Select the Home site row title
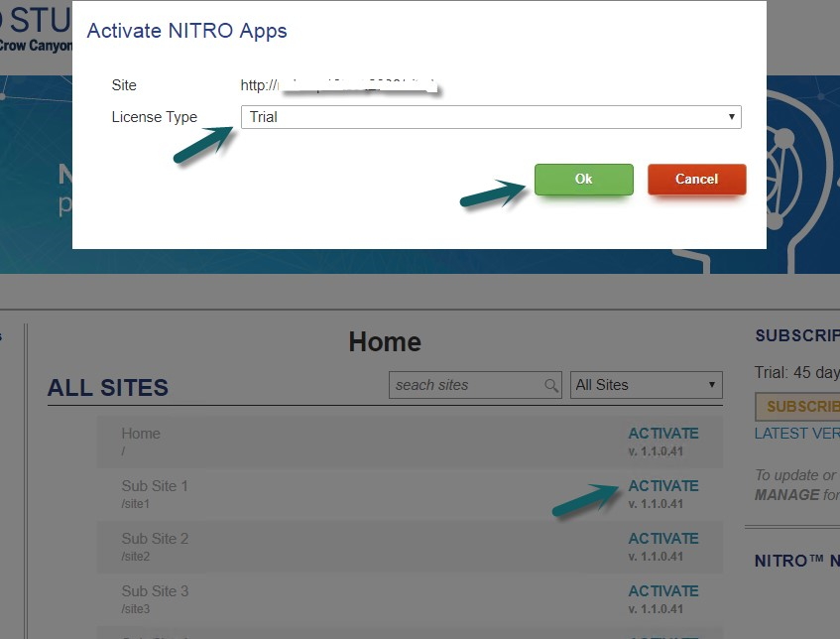The image size is (840, 639). pos(141,434)
